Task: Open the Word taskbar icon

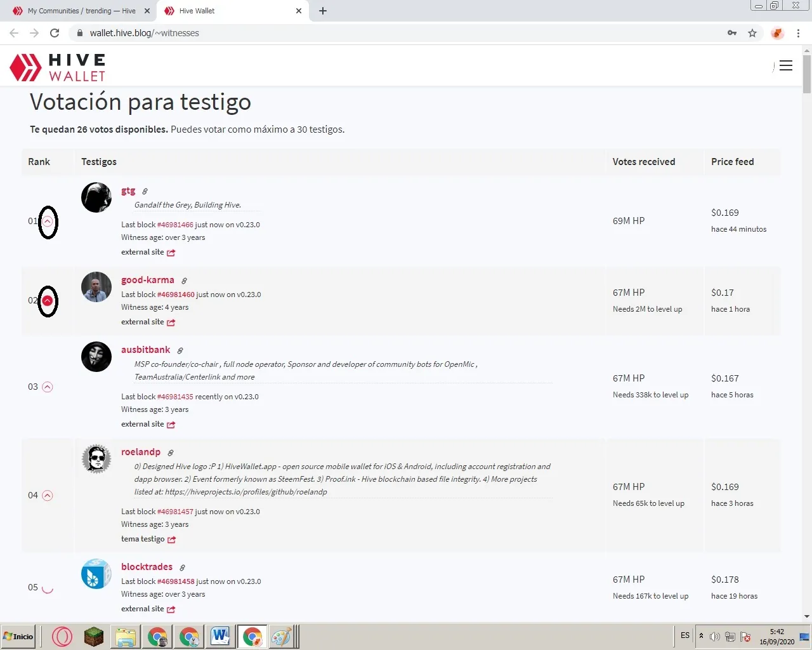Action: tap(220, 637)
